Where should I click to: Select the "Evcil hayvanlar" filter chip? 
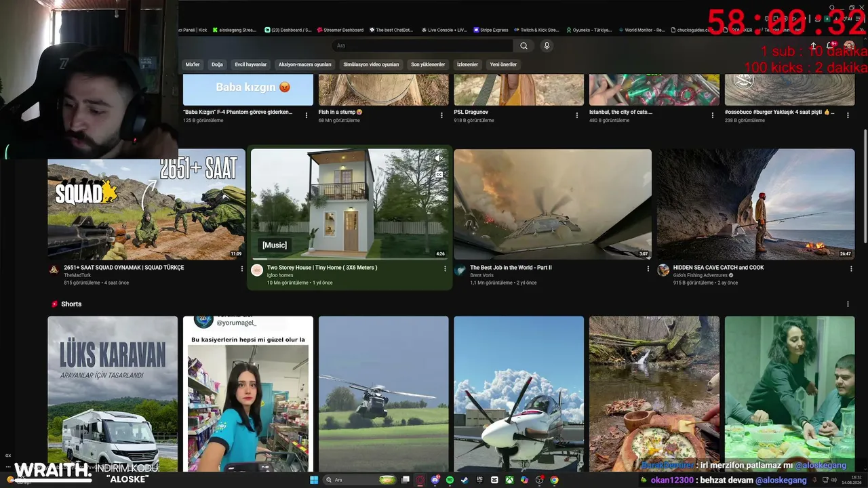pos(251,64)
